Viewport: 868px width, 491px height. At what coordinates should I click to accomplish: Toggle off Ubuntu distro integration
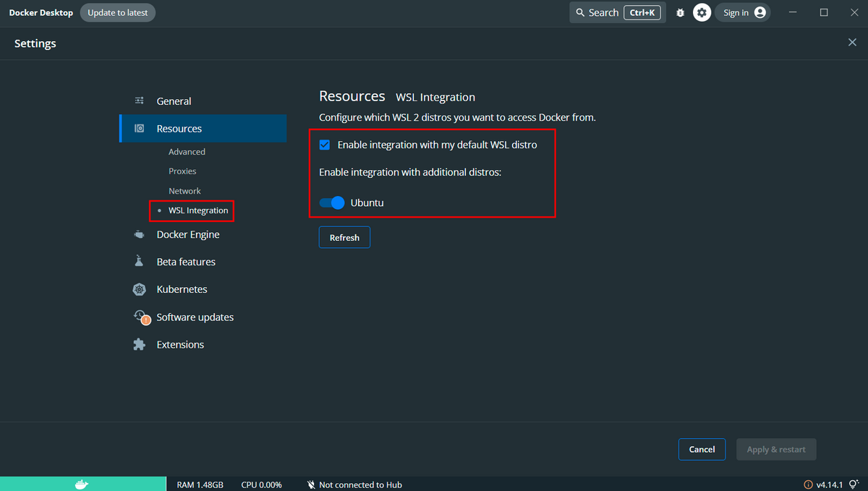tap(332, 202)
